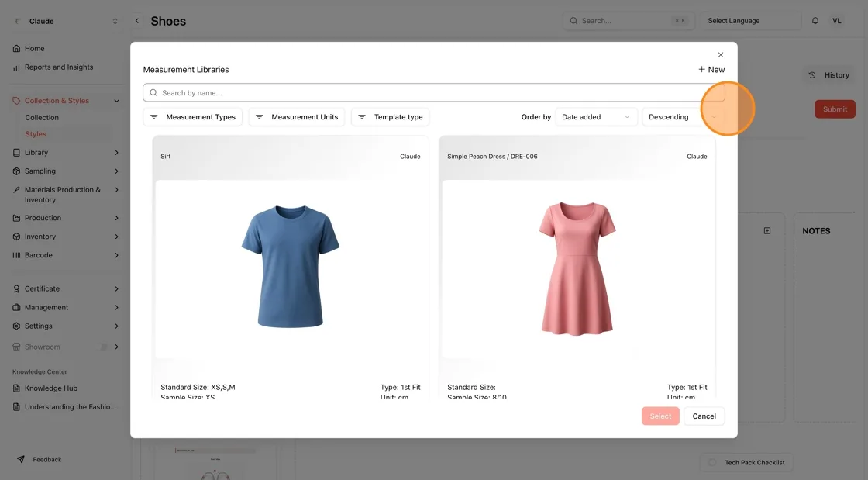Click the New measurement library button
The image size is (868, 480).
711,70
